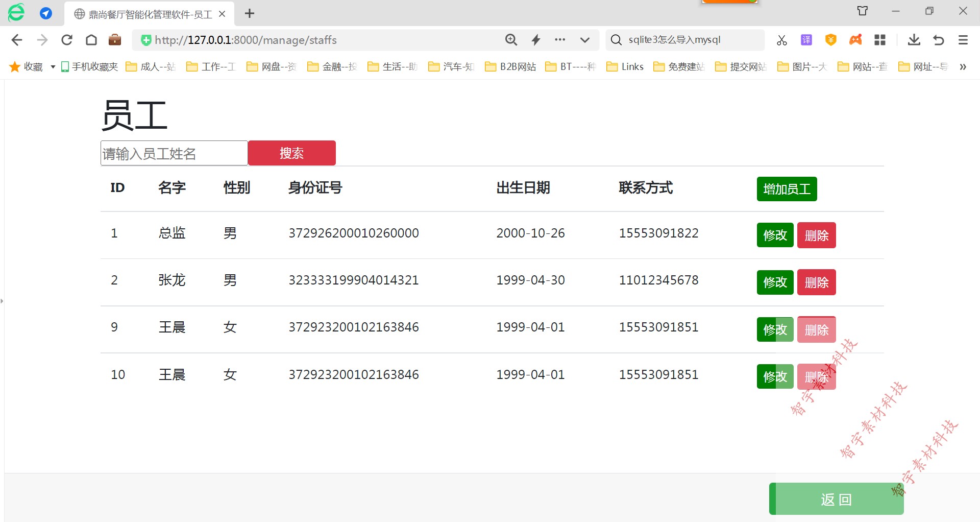Open the three-dot more options in address bar

coord(560,40)
